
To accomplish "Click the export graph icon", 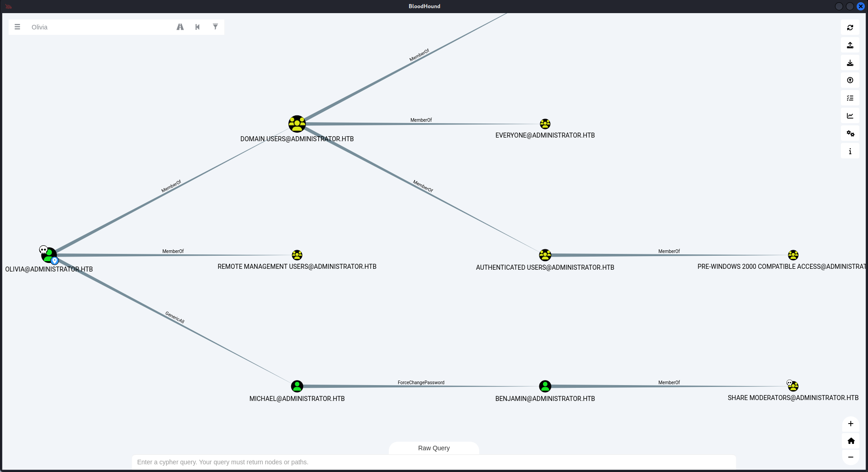I will (x=850, y=45).
